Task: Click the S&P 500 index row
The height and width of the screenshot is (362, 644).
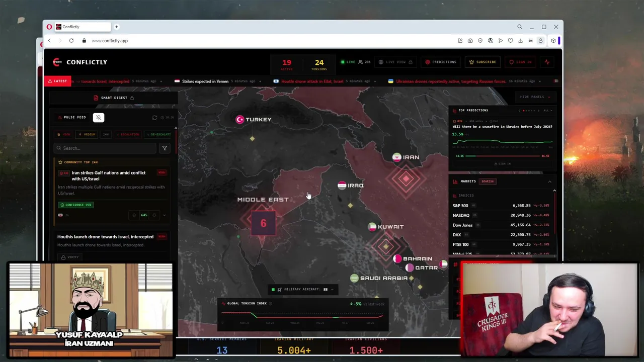Action: [501, 206]
